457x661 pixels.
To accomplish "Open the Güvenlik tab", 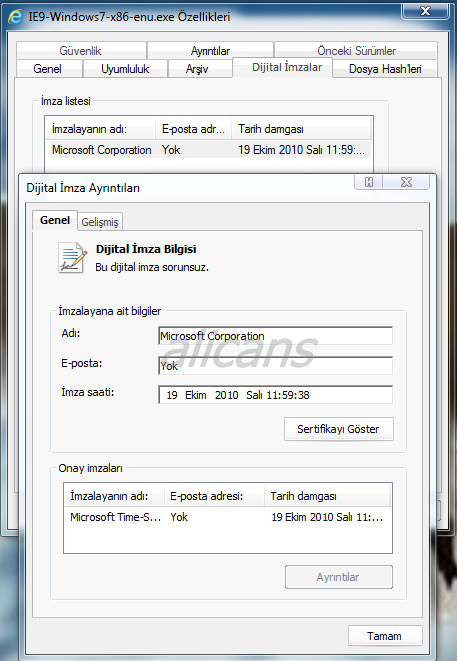I will pos(81,51).
